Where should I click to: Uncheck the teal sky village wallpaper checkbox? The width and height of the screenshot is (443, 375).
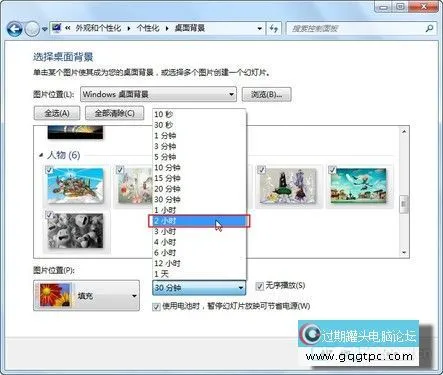[332, 170]
